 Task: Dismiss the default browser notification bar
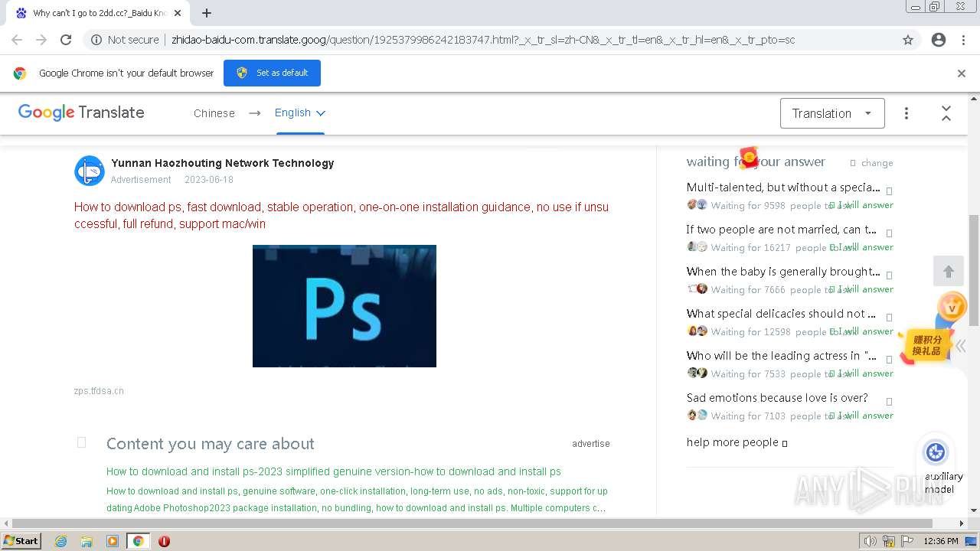click(x=962, y=73)
